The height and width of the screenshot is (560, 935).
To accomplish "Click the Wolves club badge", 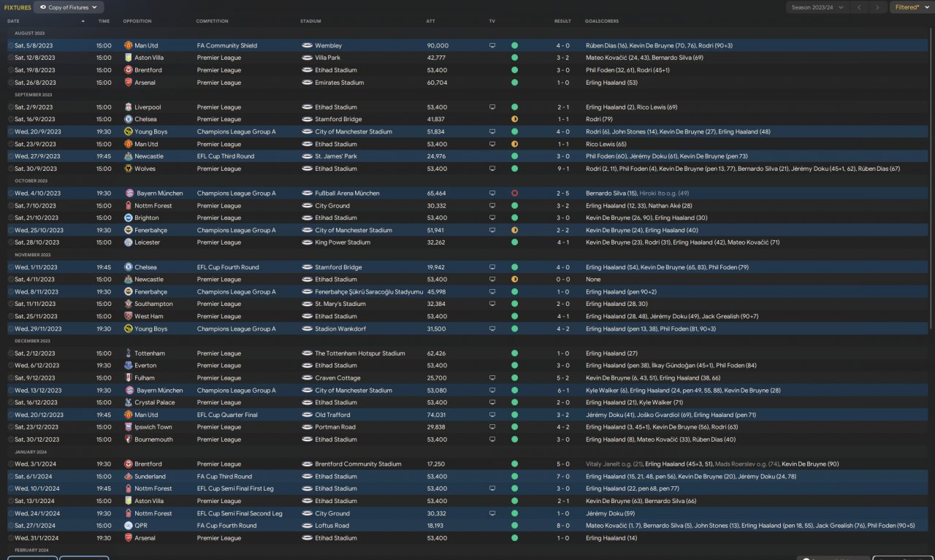I will 129,169.
